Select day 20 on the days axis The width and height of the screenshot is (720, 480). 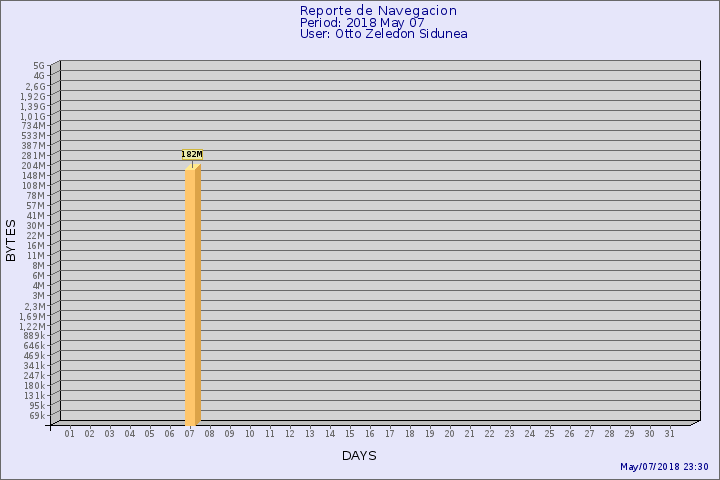[450, 434]
